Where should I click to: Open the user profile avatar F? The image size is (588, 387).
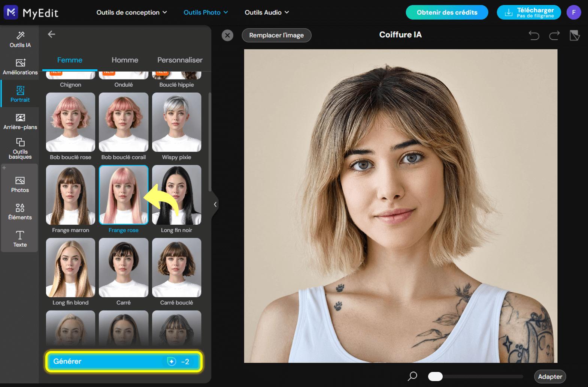point(574,12)
